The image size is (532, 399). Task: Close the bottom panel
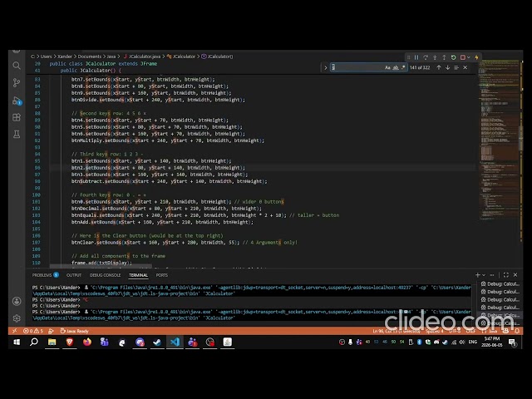(515, 275)
